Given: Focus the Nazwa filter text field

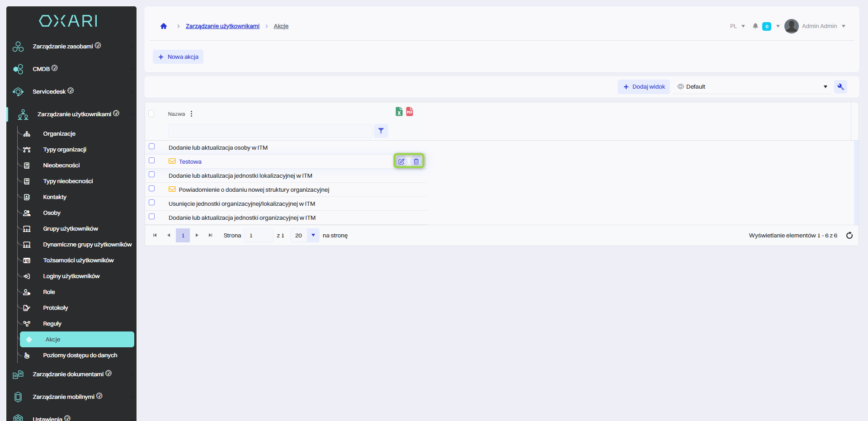Looking at the screenshot, I should point(270,131).
